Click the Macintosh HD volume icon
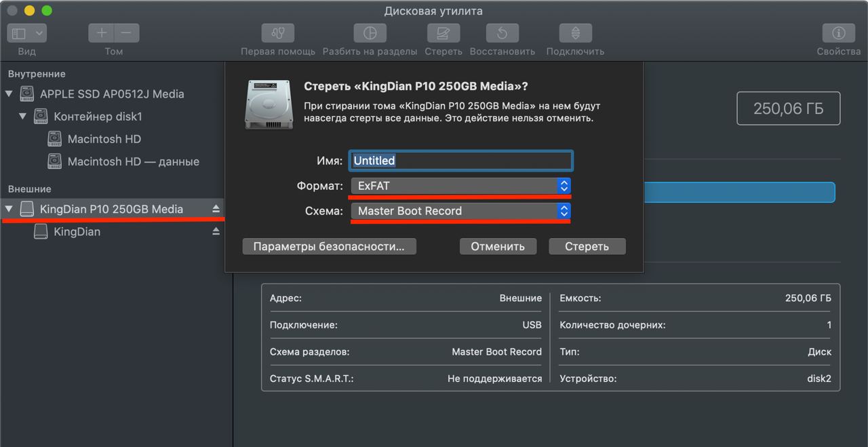This screenshot has width=868, height=447. (x=54, y=139)
